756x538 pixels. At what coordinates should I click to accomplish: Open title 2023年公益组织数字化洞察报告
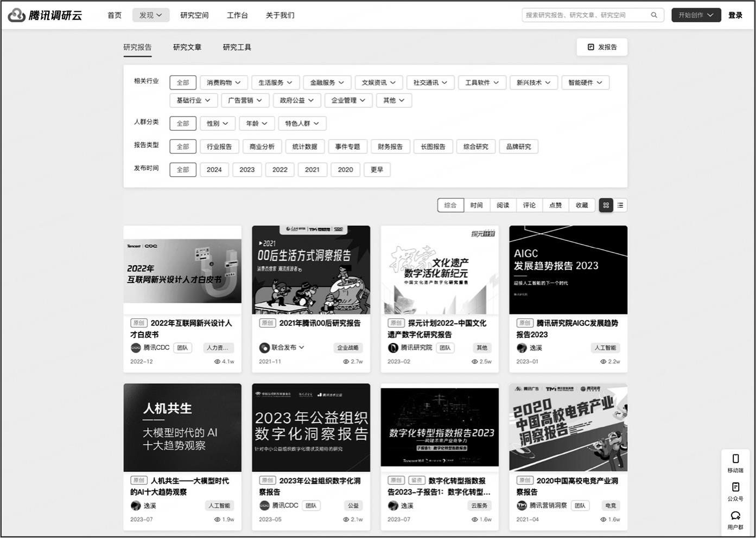(x=310, y=486)
